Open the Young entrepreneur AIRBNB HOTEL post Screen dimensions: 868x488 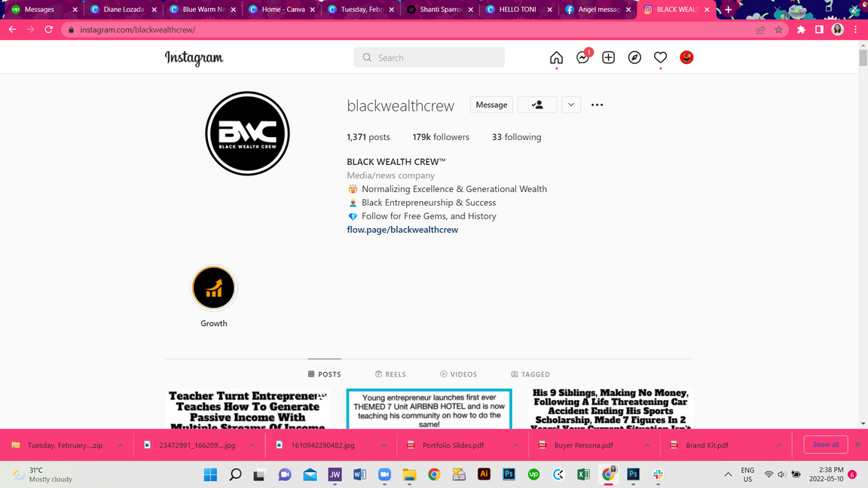(429, 409)
